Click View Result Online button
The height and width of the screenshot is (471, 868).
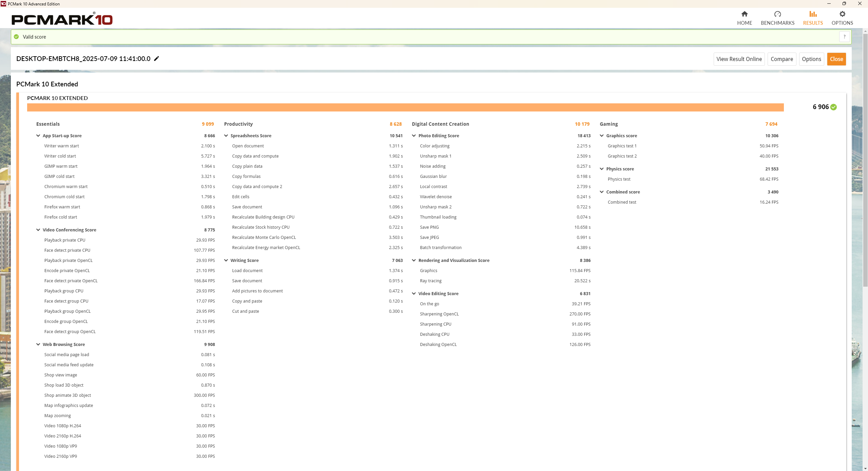tap(739, 59)
